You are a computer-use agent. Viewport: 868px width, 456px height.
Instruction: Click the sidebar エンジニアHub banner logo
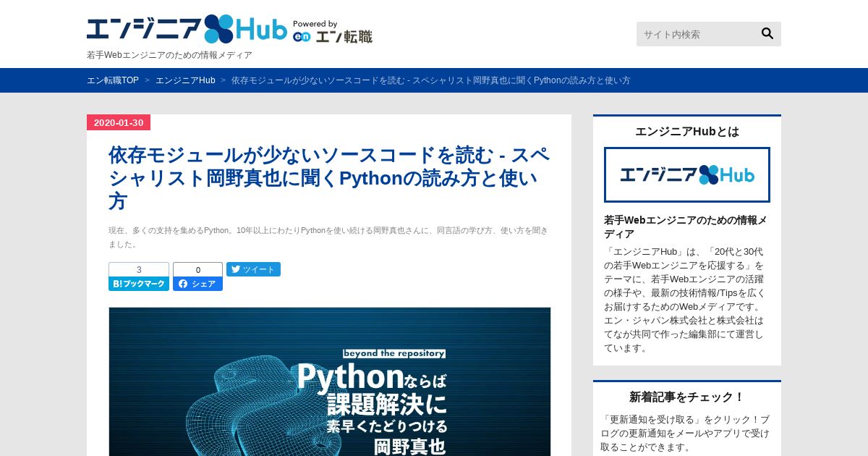[687, 174]
